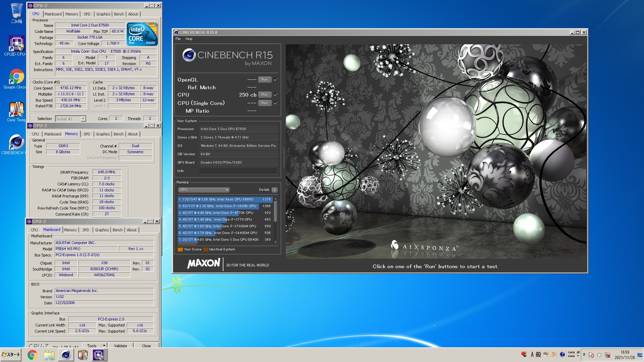Click the ranking list scroll-down arrow
The image size is (644, 362).
coord(275,242)
